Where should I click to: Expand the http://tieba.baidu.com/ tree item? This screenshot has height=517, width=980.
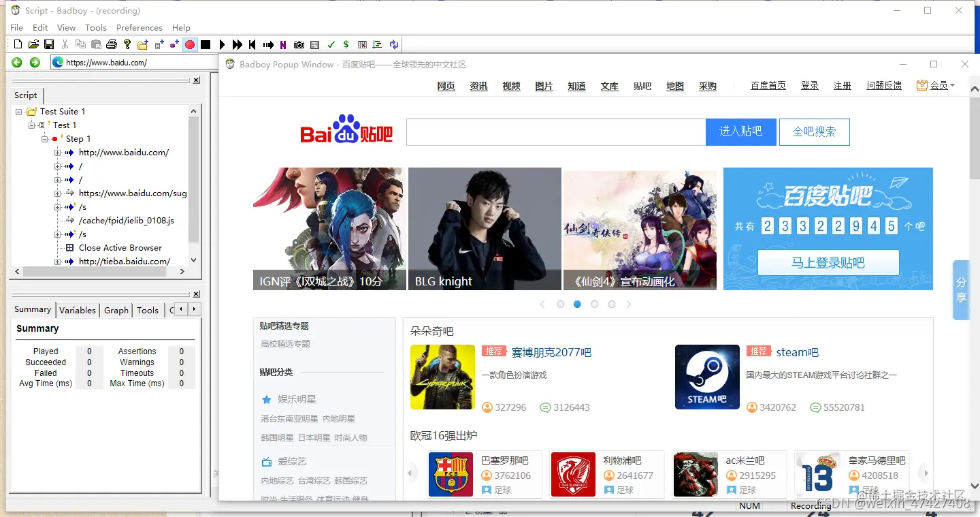[x=59, y=261]
